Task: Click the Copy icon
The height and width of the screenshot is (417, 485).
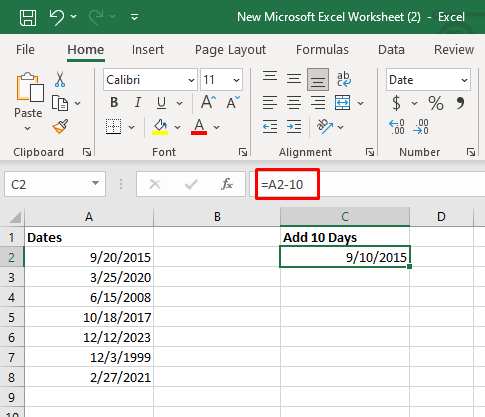Action: (x=60, y=103)
